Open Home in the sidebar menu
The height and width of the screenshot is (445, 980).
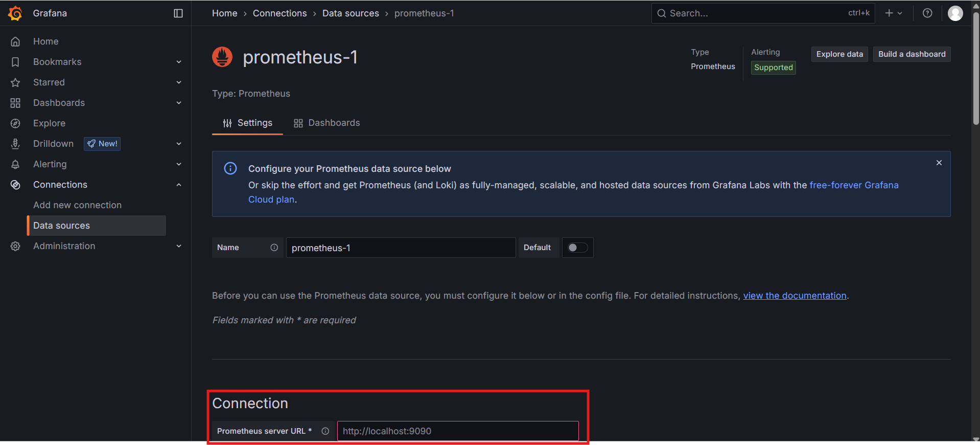(x=46, y=41)
